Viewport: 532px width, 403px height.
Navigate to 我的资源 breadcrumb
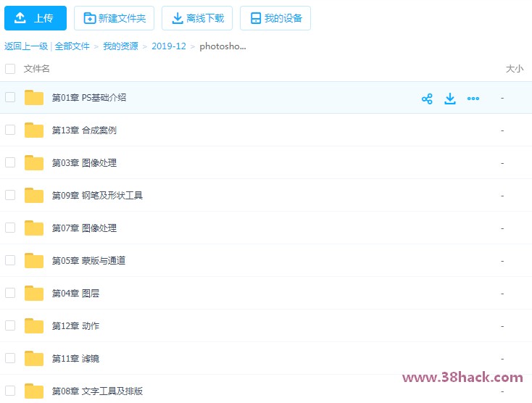point(120,46)
